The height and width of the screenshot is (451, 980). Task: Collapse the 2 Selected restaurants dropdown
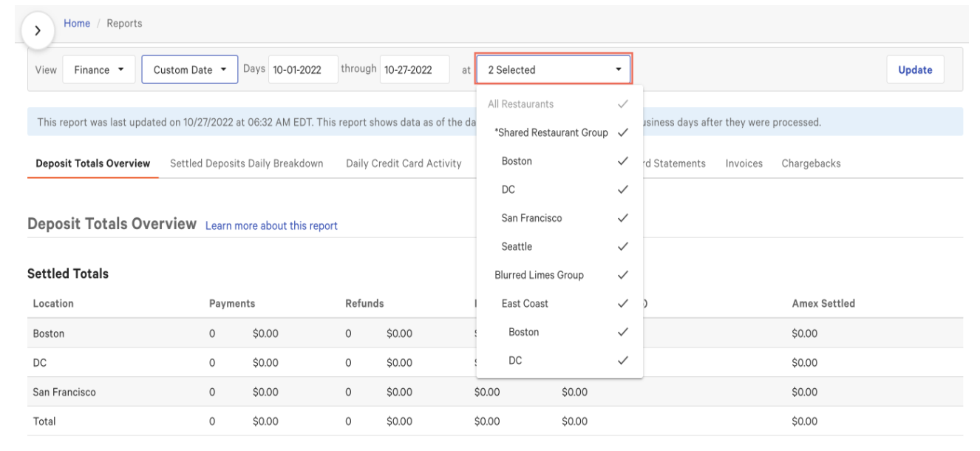(553, 70)
